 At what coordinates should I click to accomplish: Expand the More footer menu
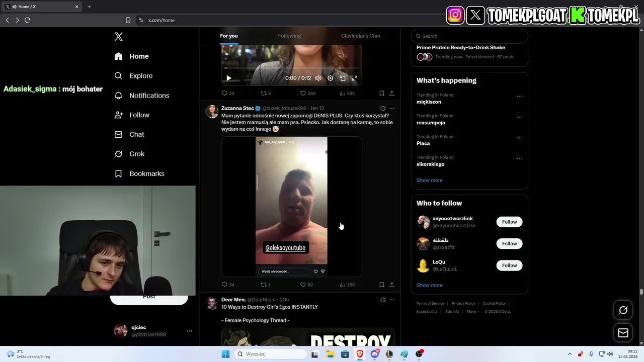[472, 312]
